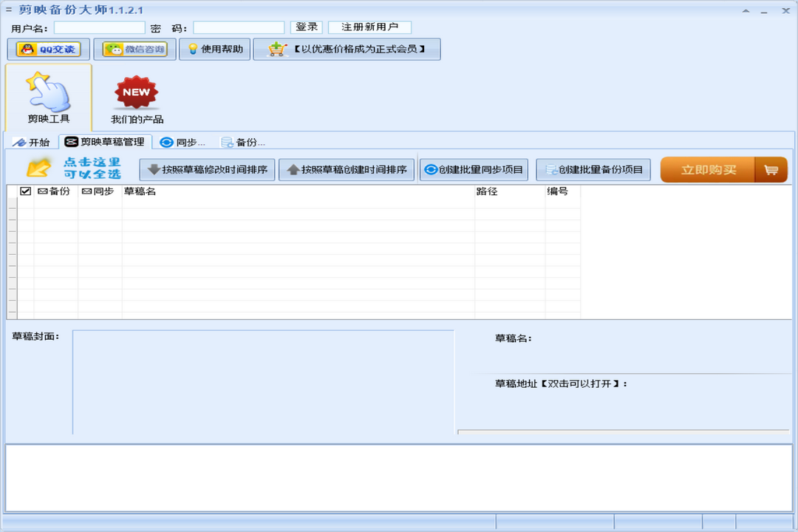Open help using the lightbulb icon
Image resolution: width=798 pixels, height=532 pixels.
[x=191, y=50]
